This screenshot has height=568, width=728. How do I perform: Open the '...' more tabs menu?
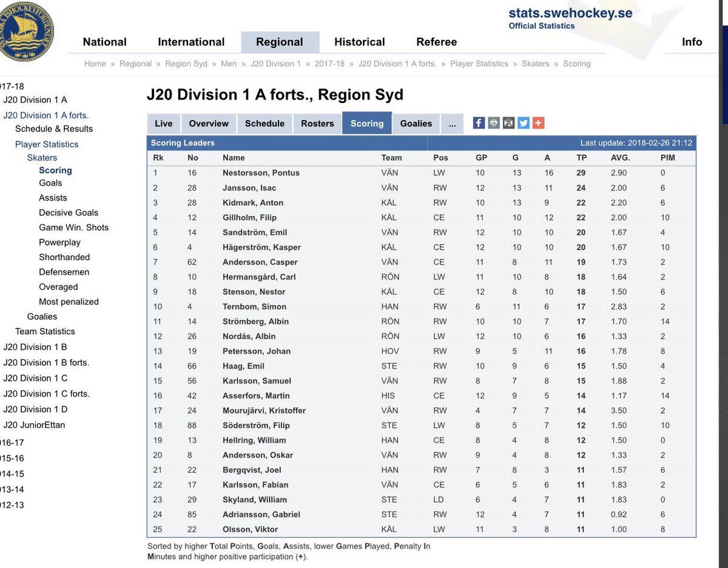click(x=452, y=123)
